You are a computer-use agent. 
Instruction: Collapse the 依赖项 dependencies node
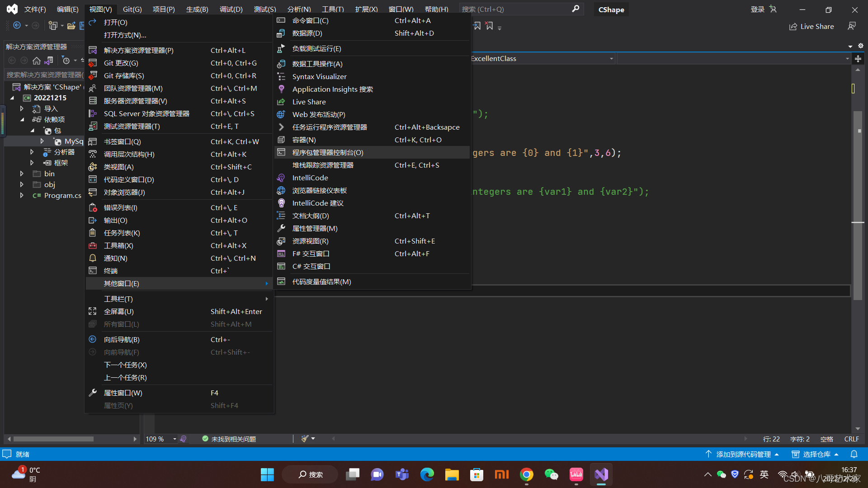(x=22, y=120)
